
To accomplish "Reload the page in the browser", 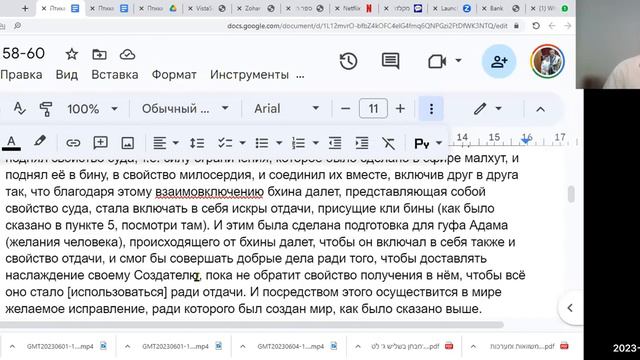I will 536,26.
